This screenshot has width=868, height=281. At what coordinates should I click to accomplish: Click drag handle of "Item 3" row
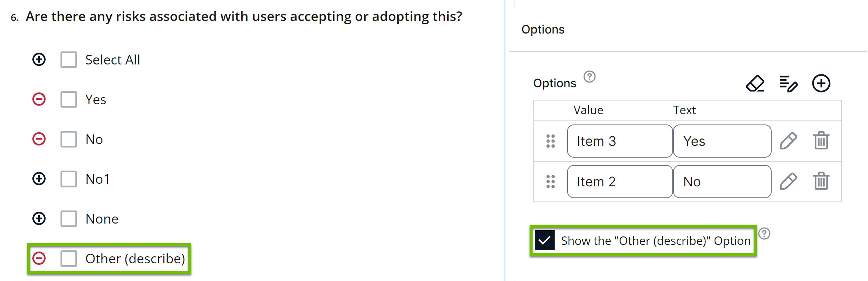coord(550,141)
